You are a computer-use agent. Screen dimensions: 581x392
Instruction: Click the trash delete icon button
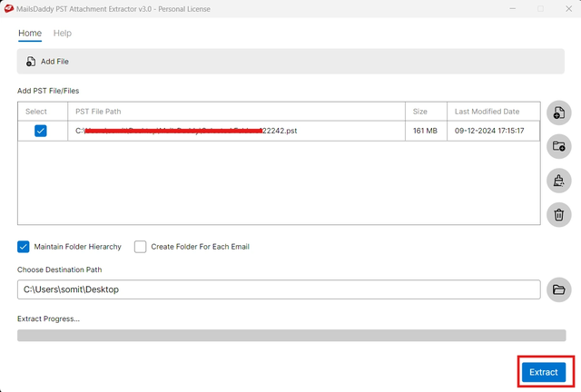[x=559, y=214]
